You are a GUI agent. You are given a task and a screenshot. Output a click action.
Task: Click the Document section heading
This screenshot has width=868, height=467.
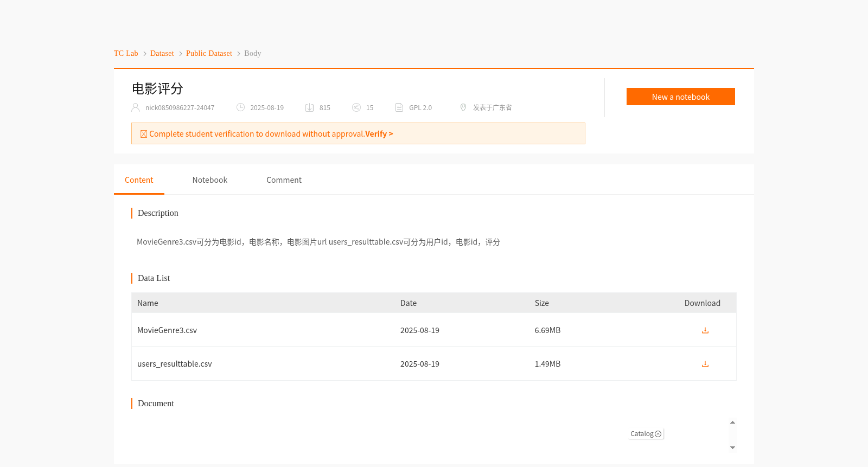tap(156, 404)
